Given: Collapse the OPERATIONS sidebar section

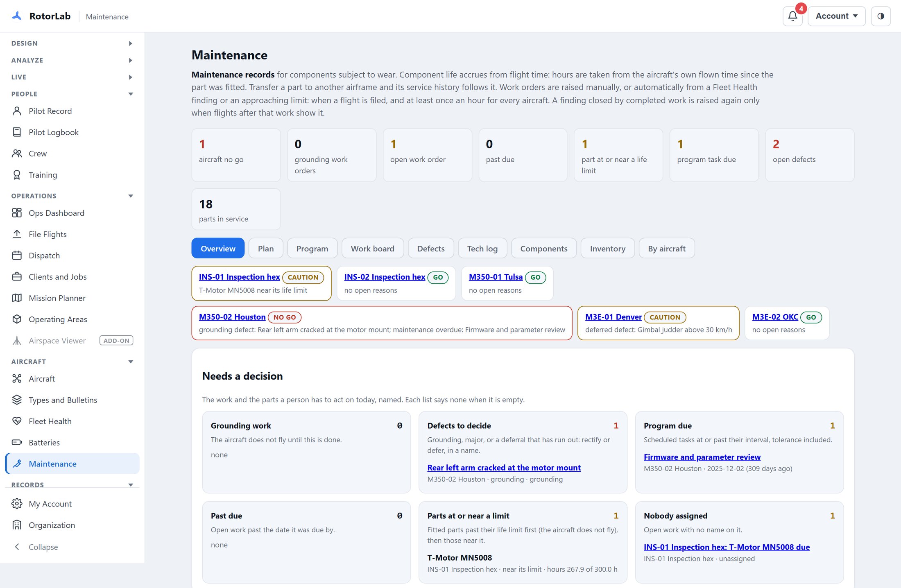Looking at the screenshot, I should click(130, 196).
